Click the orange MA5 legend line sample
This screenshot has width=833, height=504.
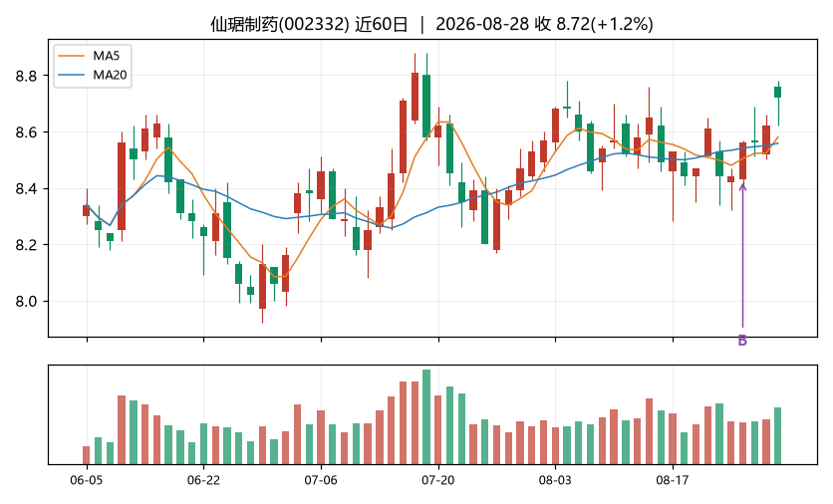coord(71,56)
